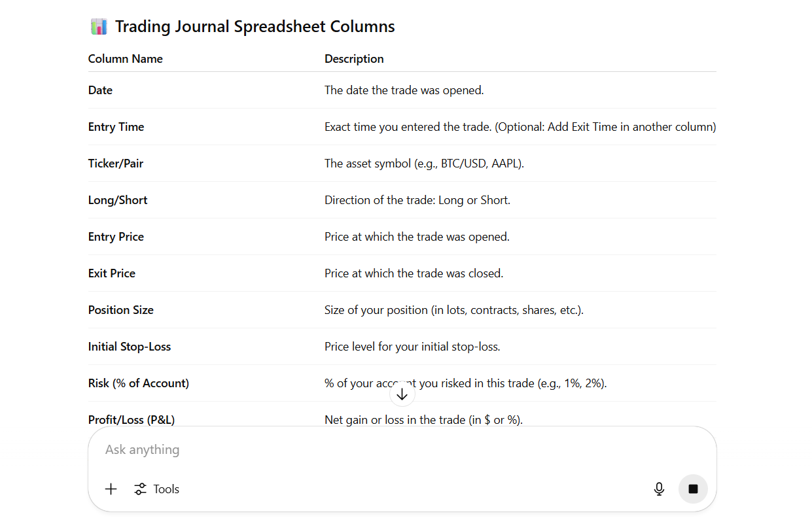This screenshot has width=812, height=520.
Task: Select the Ticker/Pair row label
Action: tap(116, 164)
